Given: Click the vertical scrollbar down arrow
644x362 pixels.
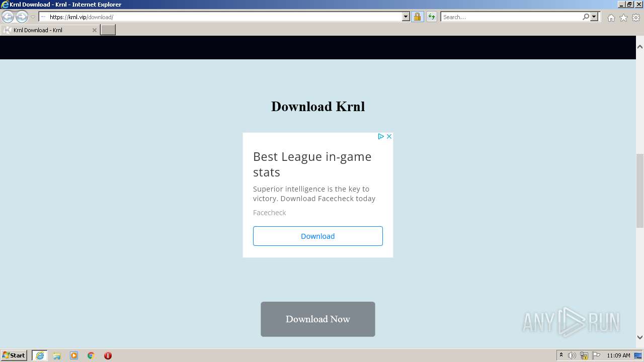Looking at the screenshot, I should pos(640,337).
